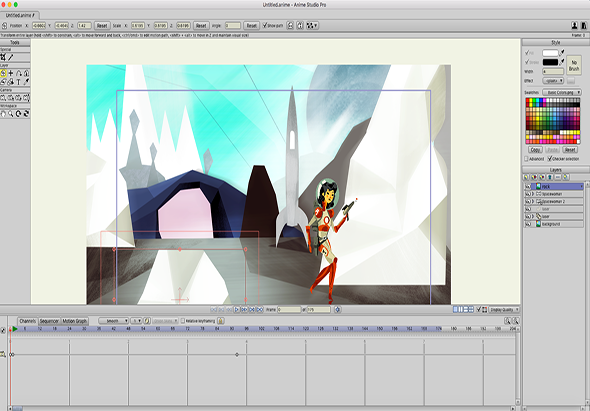This screenshot has width=590, height=411.
Task: Click the Delete Layer trash icon
Action: (550, 177)
